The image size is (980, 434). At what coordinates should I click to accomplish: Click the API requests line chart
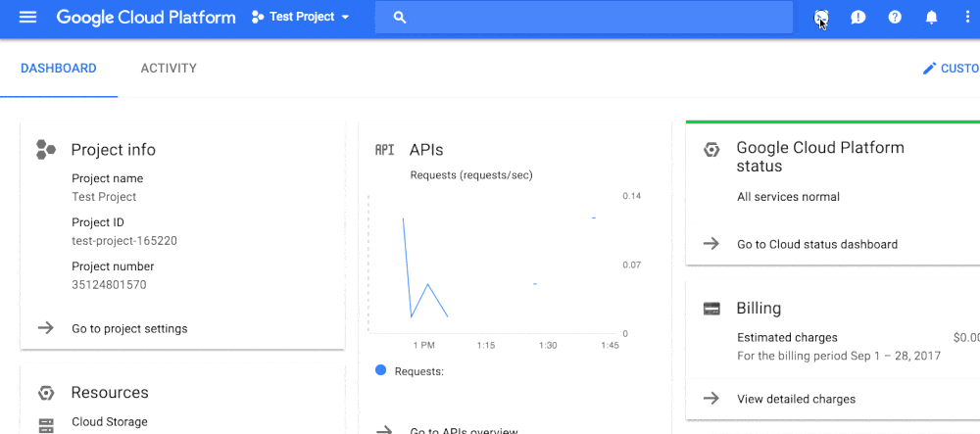click(x=492, y=265)
